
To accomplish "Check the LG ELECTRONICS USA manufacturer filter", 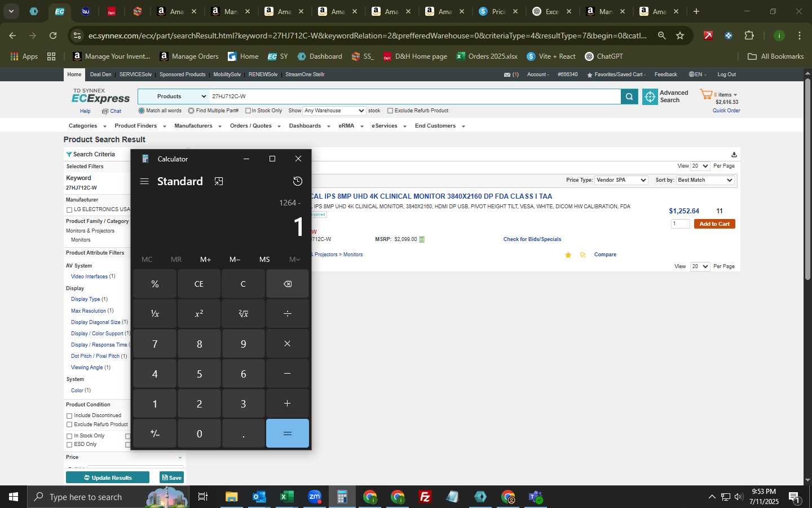I will [x=69, y=210].
